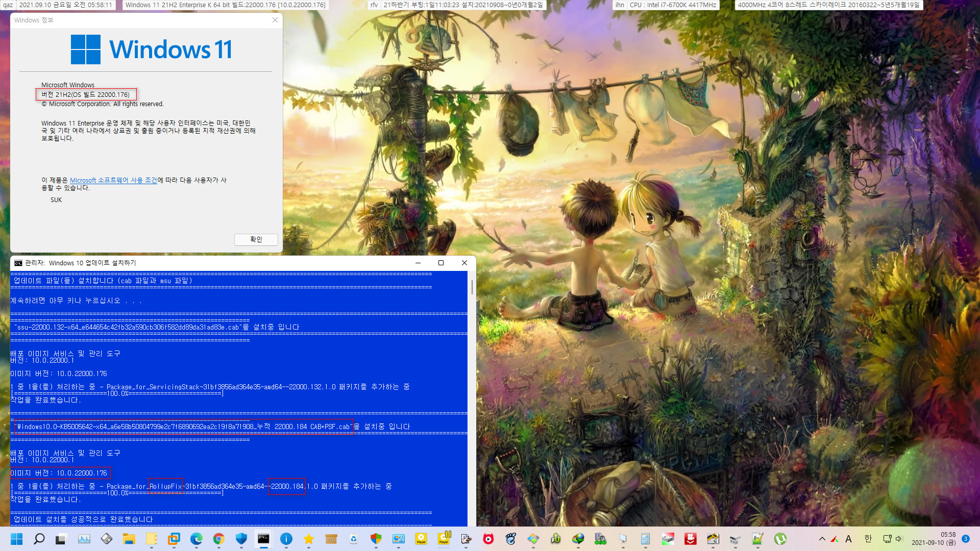Image resolution: width=980 pixels, height=551 pixels.
Task: Maximize the Windows 10 업데이트 설치하기 console window
Action: click(x=441, y=263)
